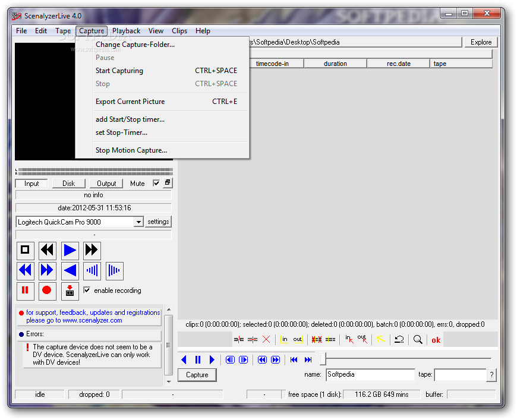This screenshot has width=517, height=420.
Task: Open the Playback menu
Action: [x=127, y=31]
